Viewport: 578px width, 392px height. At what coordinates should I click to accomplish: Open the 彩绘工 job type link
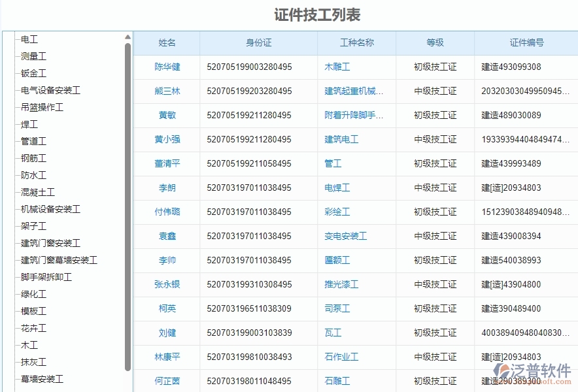click(338, 212)
